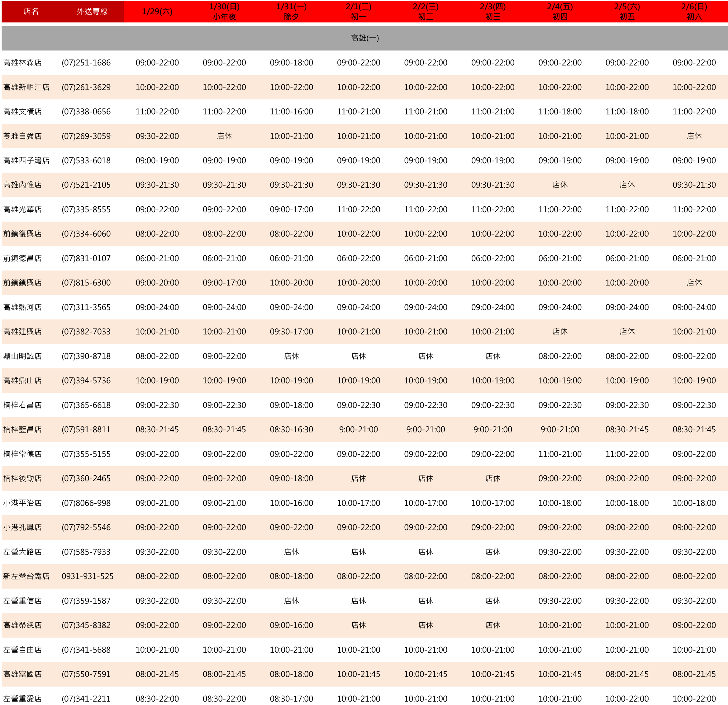Click phone number (07)360-2465
Image resolution: width=728 pixels, height=705 pixels.
click(86, 478)
